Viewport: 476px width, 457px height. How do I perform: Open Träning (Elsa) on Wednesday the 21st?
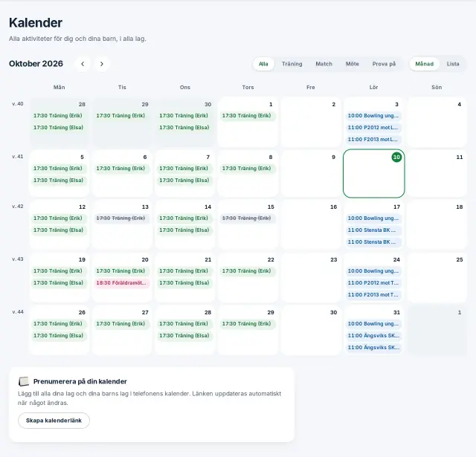[184, 283]
